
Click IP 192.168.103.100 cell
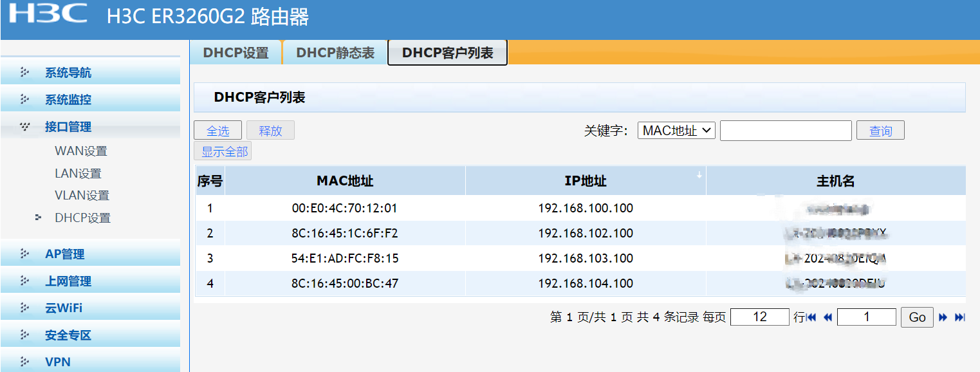pyautogui.click(x=586, y=258)
